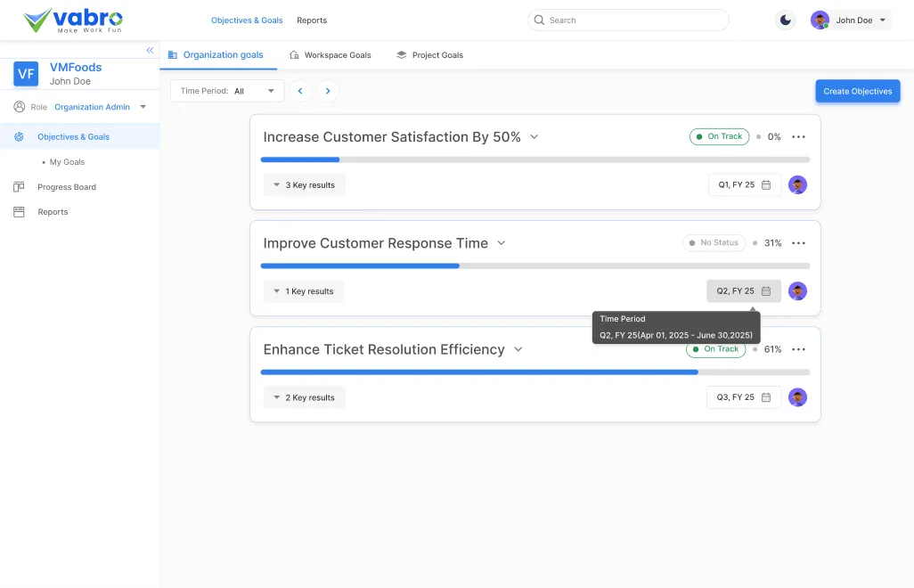914x588 pixels.
Task: Open three-dot menu for Enhance Ticket Resolution Efficiency
Action: tap(798, 349)
